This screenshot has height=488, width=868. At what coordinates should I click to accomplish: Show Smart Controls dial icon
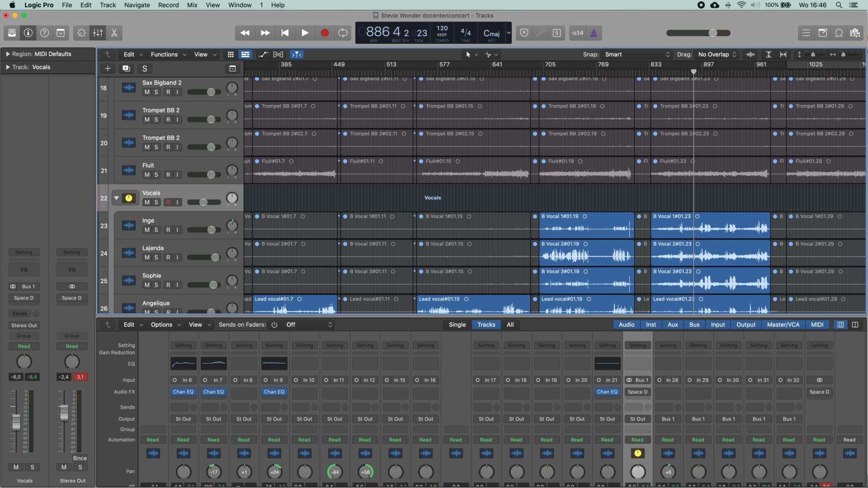[81, 33]
